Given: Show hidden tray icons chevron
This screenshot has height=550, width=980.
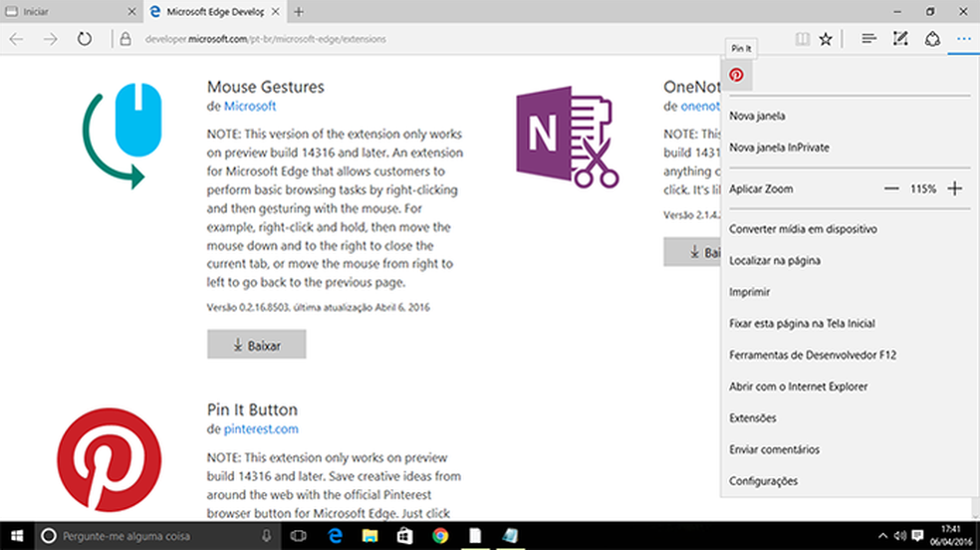Looking at the screenshot, I should coord(882,536).
